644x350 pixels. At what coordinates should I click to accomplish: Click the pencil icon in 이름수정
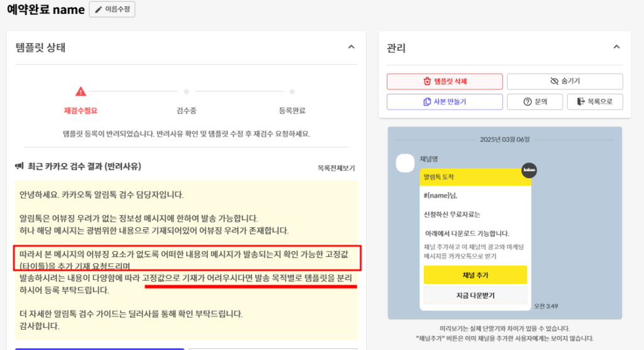point(99,9)
